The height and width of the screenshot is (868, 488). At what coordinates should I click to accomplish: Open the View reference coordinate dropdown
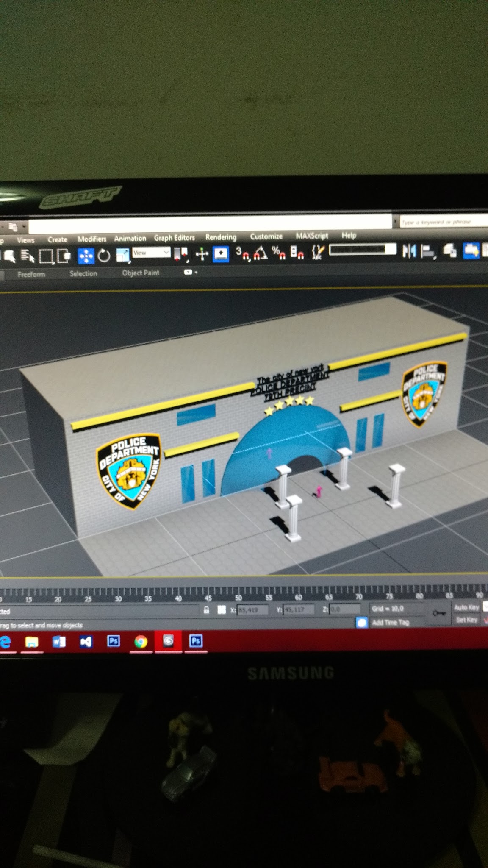coord(151,253)
